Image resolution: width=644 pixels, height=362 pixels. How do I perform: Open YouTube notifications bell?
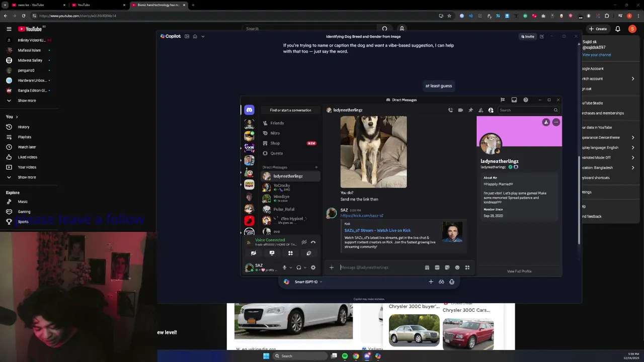click(x=618, y=29)
